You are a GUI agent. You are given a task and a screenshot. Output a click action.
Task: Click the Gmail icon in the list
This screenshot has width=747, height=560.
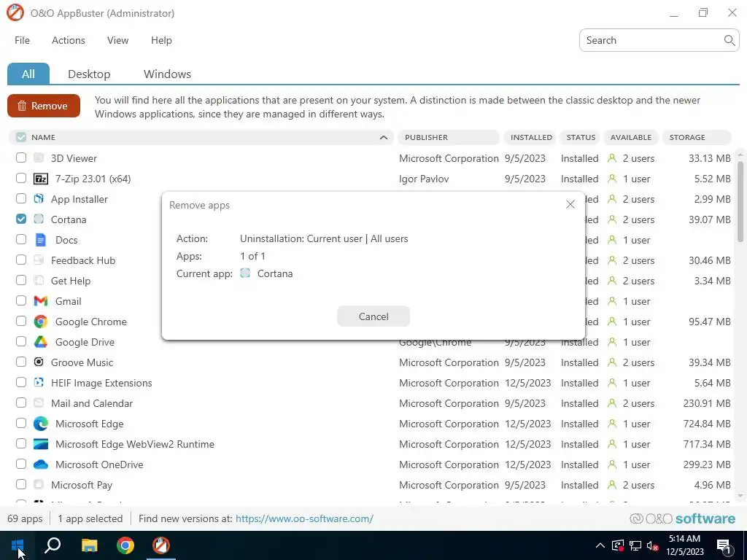point(41,301)
